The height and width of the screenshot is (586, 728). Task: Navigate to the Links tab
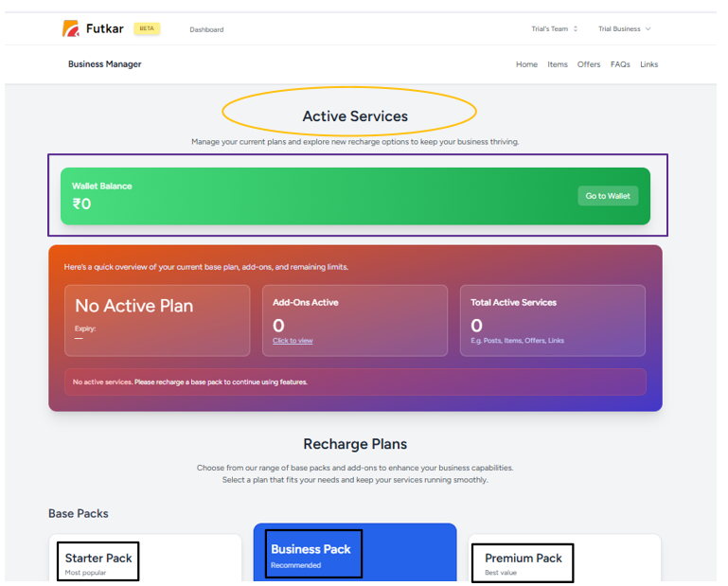tap(648, 64)
